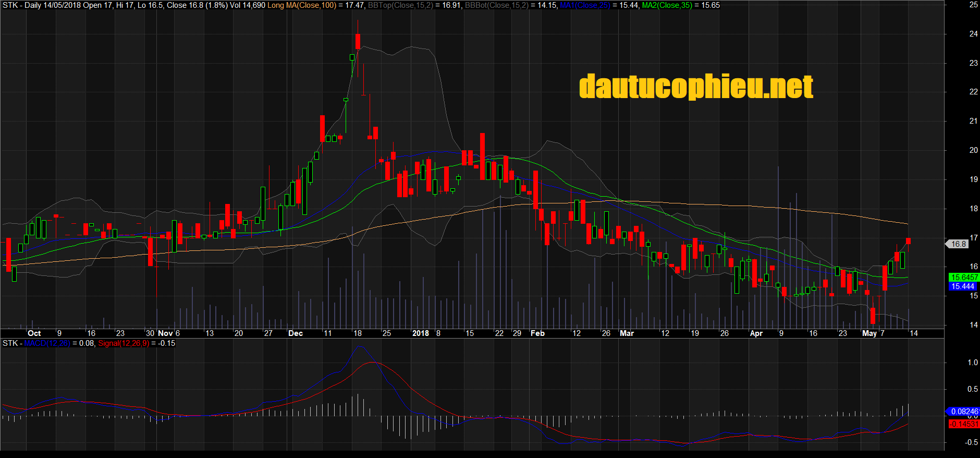Click the blue 0.08246 MACD value tag
The image size is (980, 458).
pos(963,412)
